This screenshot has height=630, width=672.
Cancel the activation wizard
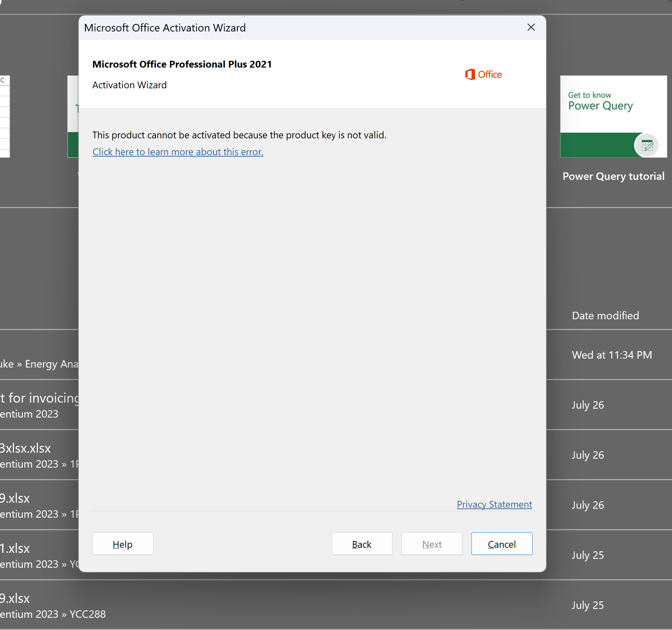501,544
